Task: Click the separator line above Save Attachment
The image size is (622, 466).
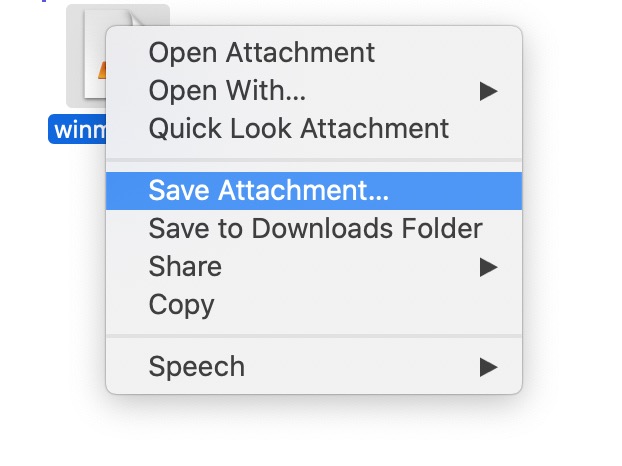Action: click(313, 159)
